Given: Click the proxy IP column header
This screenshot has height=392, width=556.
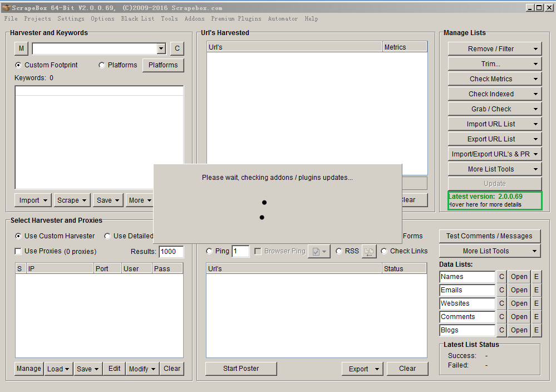Looking at the screenshot, I should tap(60, 268).
